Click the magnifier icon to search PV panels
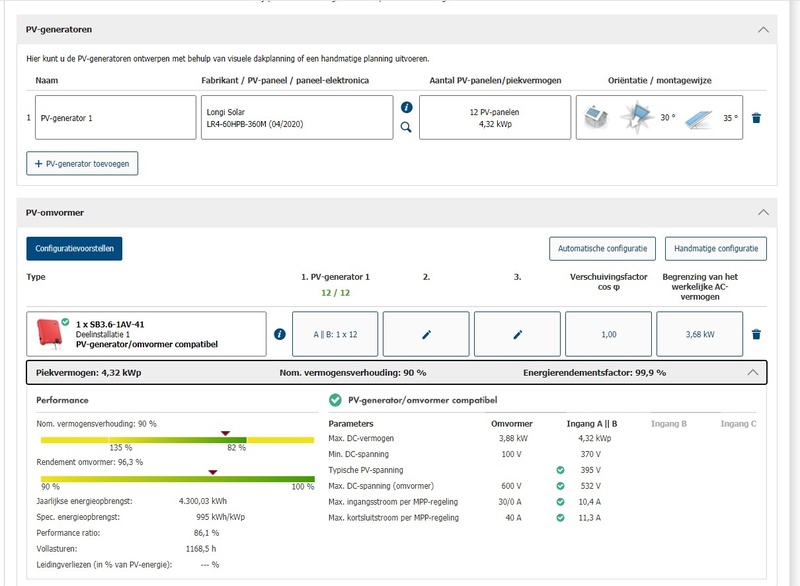This screenshot has height=586, width=800. tap(406, 127)
